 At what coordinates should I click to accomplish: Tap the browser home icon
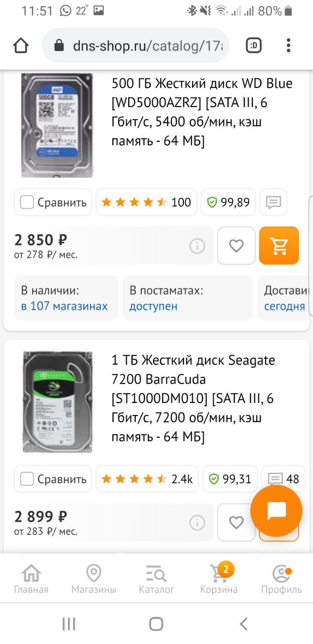(x=21, y=46)
